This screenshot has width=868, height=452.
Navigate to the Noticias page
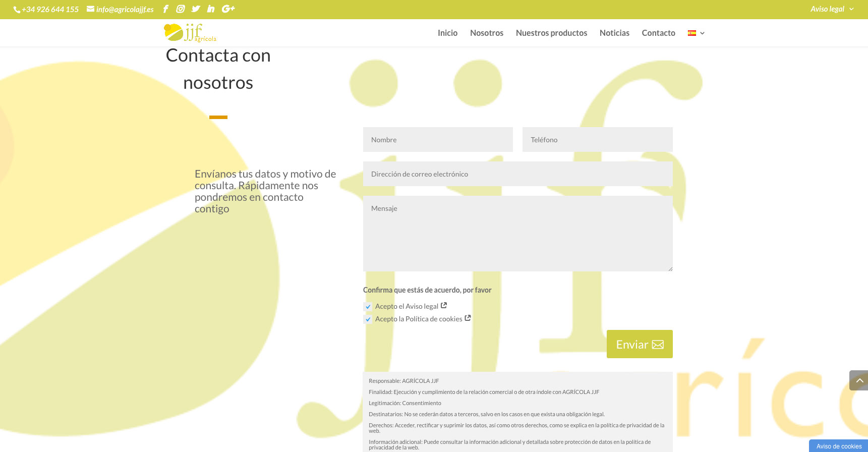tap(614, 33)
